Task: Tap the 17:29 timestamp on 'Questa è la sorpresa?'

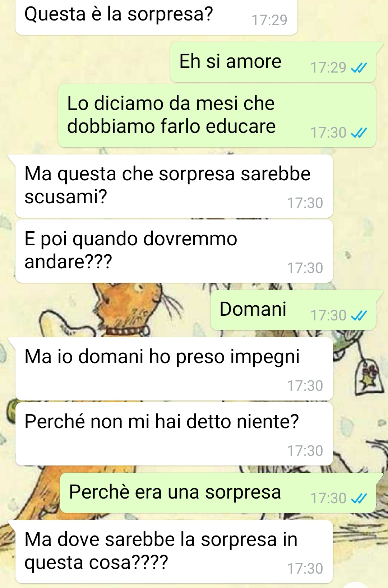Action: (269, 20)
